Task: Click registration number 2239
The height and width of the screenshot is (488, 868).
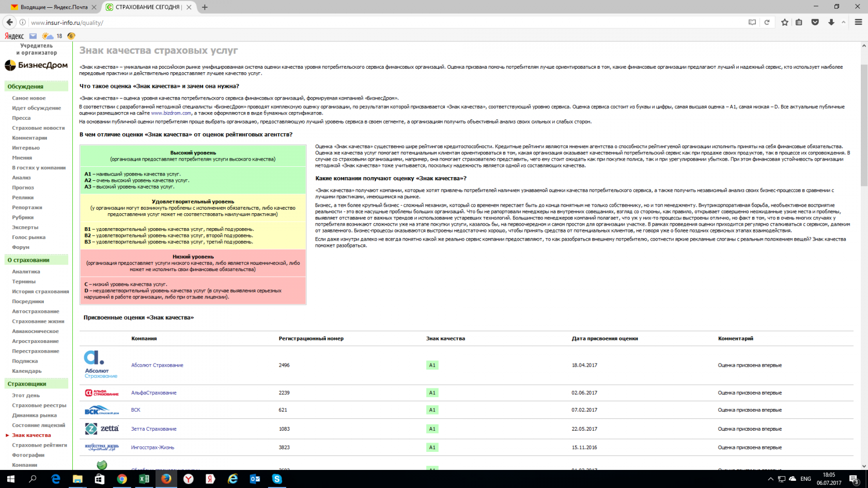Action: point(284,393)
